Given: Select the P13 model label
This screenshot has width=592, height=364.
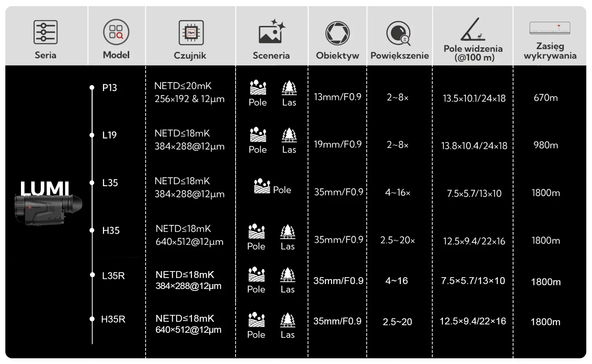Looking at the screenshot, I should click(x=109, y=88).
